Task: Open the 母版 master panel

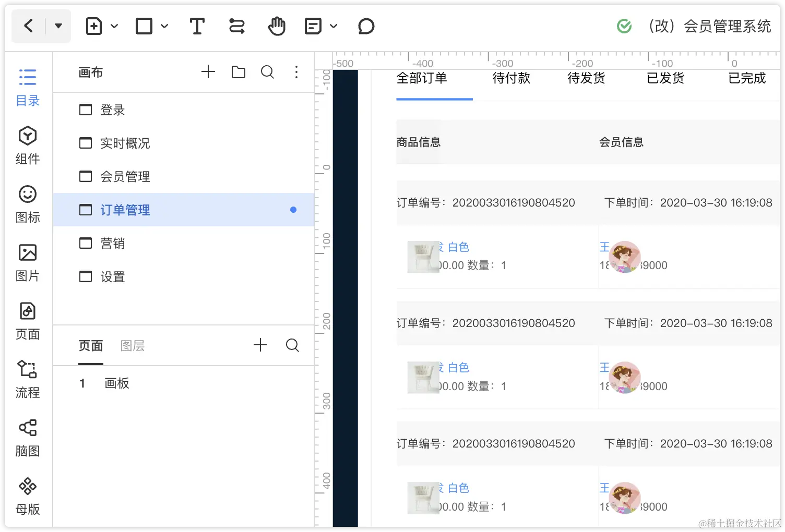Action: tap(28, 497)
